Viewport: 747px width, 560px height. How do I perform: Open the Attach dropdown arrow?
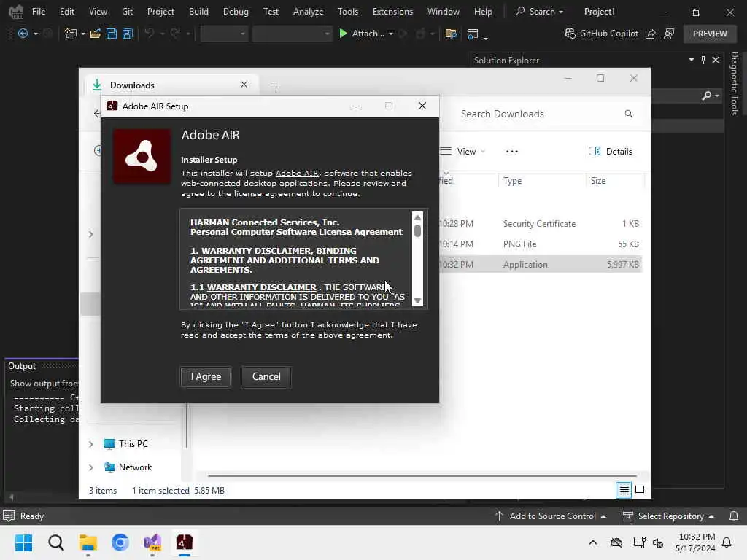391,34
